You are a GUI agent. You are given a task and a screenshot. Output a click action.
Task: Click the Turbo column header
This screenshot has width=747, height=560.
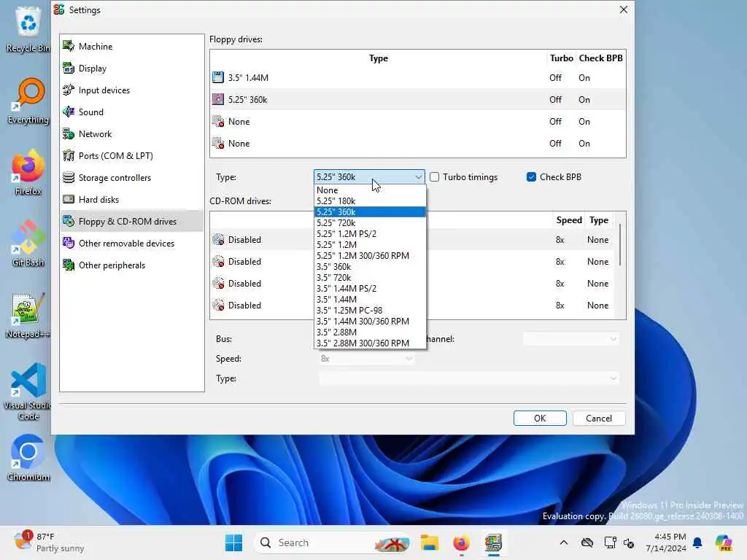pos(561,58)
